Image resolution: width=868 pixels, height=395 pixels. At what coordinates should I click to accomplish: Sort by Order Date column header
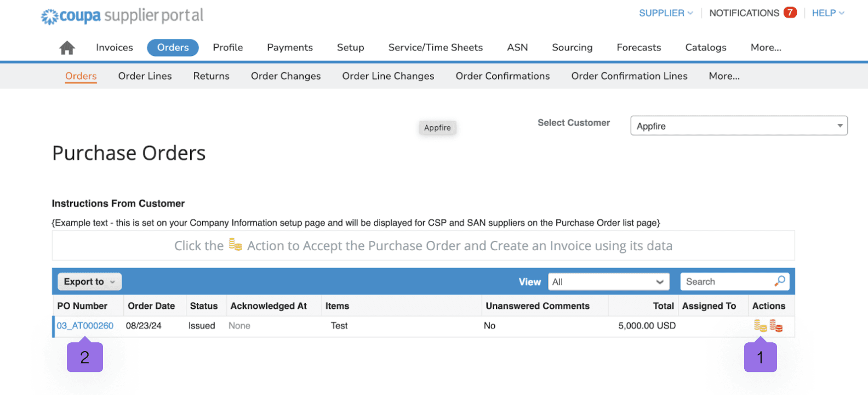[x=151, y=306]
